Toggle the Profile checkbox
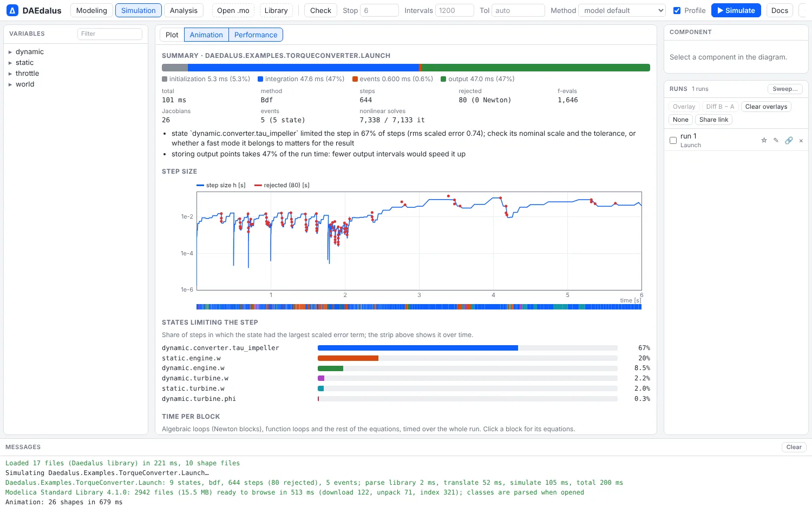Viewport: 812px width, 514px height. point(677,10)
